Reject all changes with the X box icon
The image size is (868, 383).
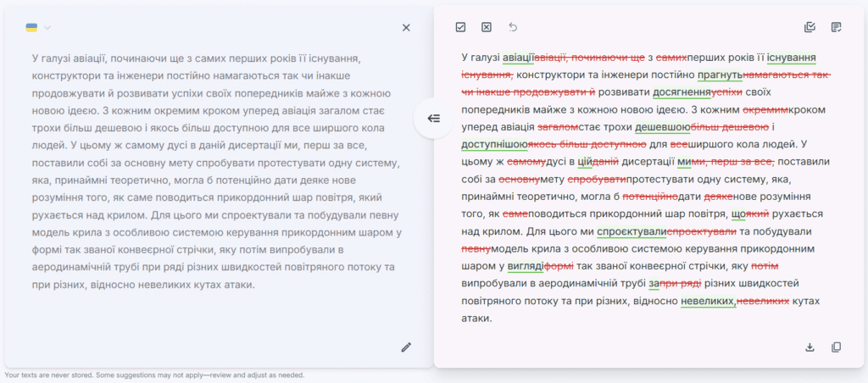[487, 27]
